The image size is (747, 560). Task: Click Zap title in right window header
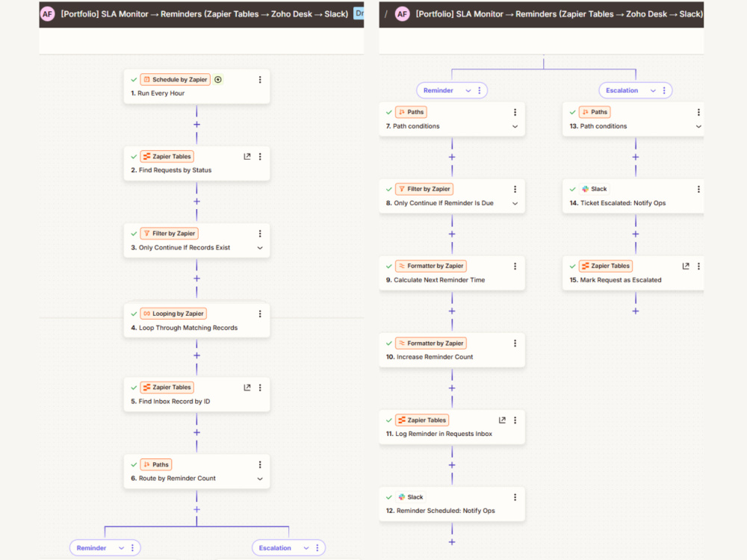[x=560, y=14]
